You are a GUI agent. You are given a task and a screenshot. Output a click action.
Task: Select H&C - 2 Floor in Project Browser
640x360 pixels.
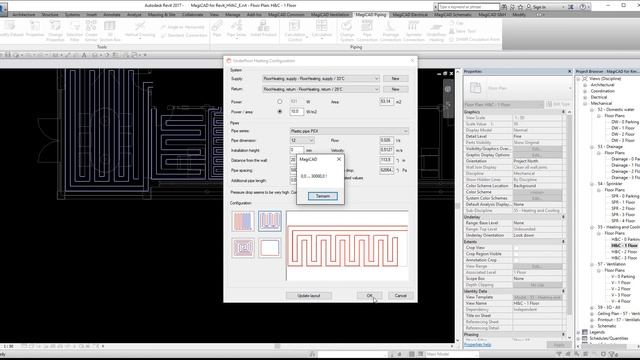[623, 252]
